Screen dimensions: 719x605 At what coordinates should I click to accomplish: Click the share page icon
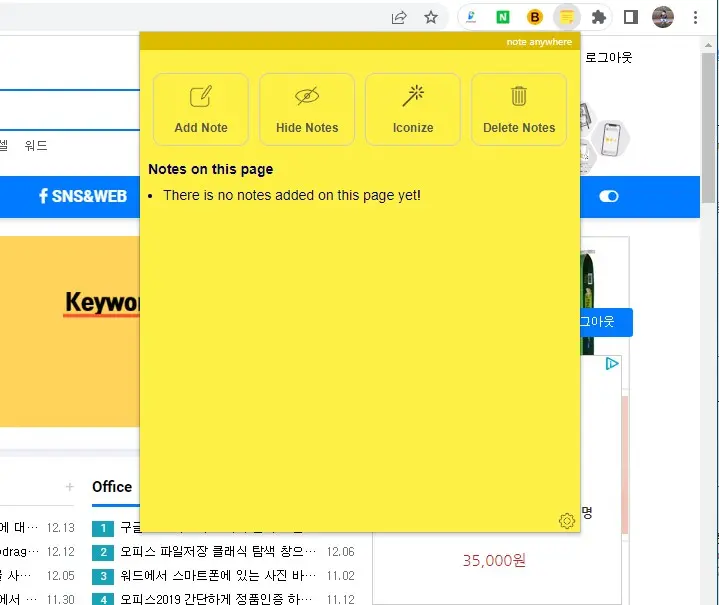point(399,17)
